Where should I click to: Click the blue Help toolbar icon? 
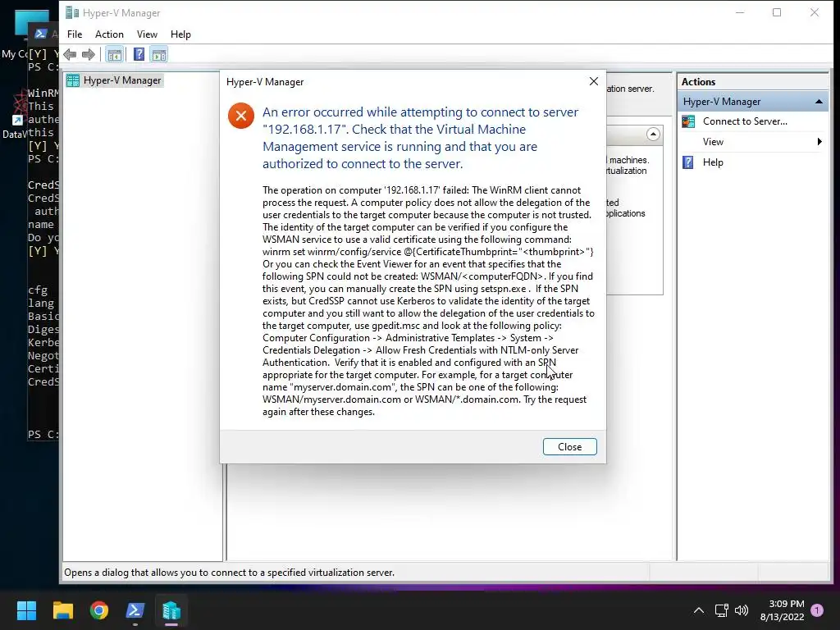(139, 54)
